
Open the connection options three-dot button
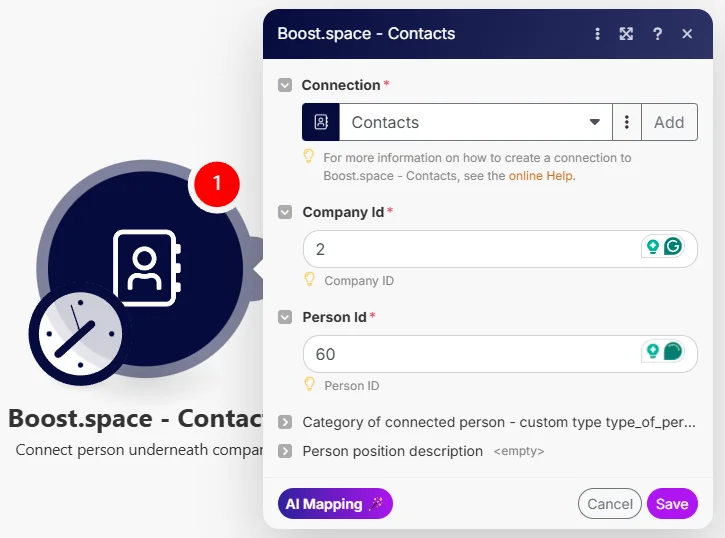point(627,122)
